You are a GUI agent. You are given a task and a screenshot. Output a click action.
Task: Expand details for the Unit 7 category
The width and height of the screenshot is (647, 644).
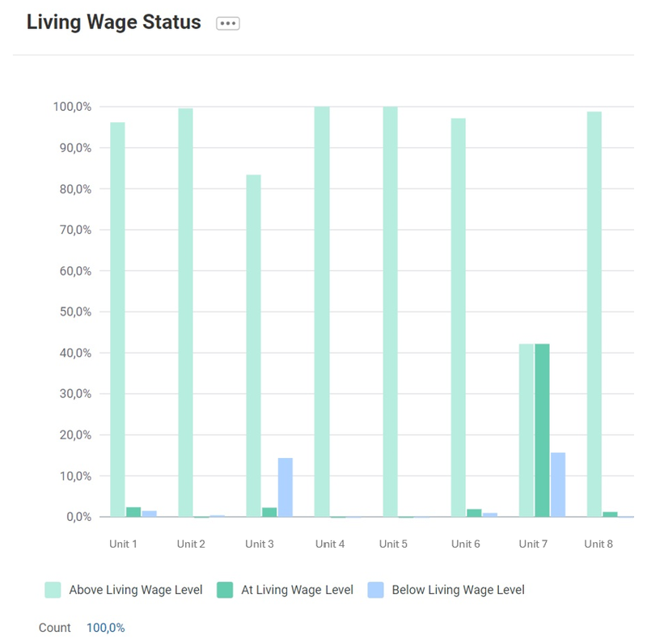point(532,544)
